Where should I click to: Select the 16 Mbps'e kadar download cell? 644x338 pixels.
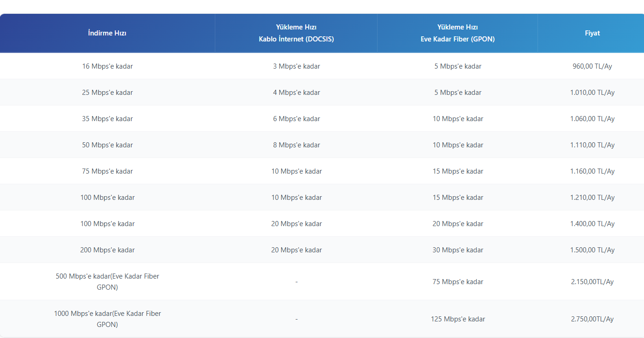click(x=107, y=66)
